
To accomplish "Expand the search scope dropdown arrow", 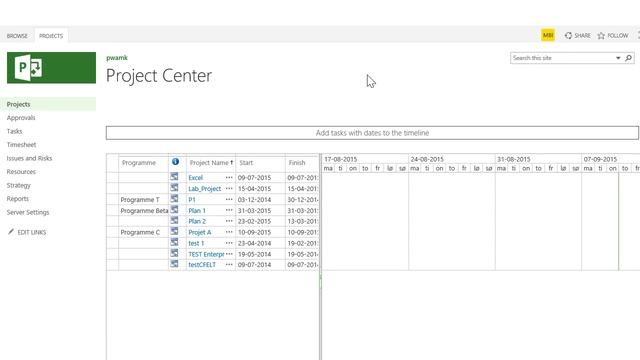I will click(x=618, y=58).
